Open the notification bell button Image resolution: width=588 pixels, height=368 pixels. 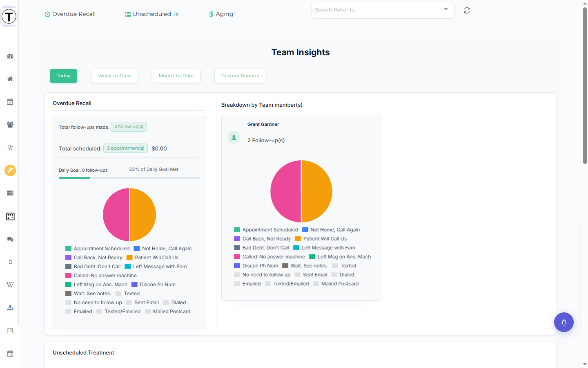click(x=564, y=322)
